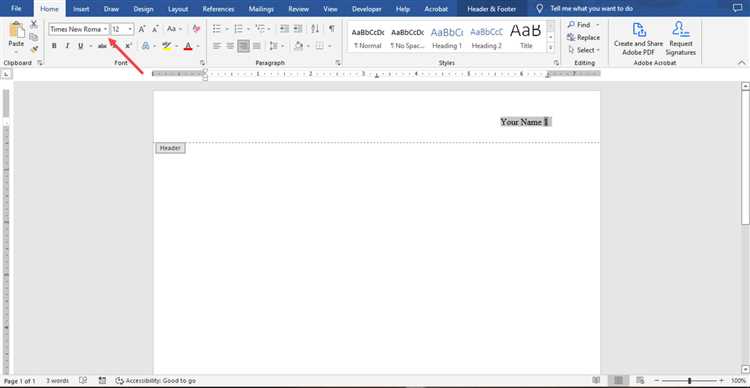Screen dimensions: 750x388
Task: Justify the paragraph text
Action: pyautogui.click(x=257, y=46)
